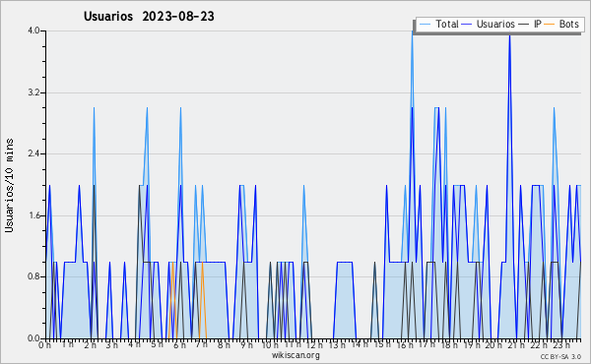Click the Total peak of 4.0 after 16 h
591x364 pixels.
click(413, 31)
